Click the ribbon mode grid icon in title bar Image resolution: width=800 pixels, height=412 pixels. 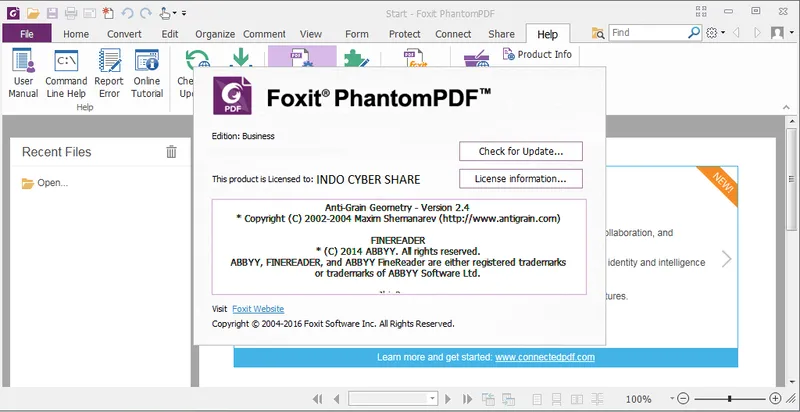coord(701,11)
